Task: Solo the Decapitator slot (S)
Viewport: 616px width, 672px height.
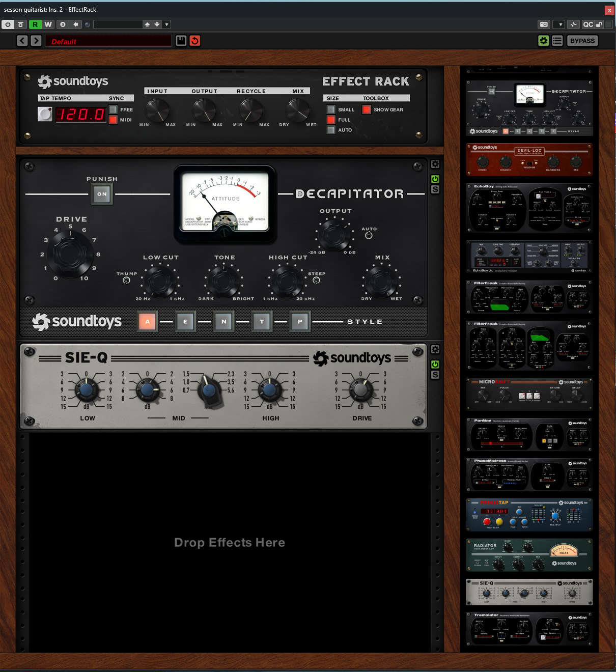Action: click(435, 189)
